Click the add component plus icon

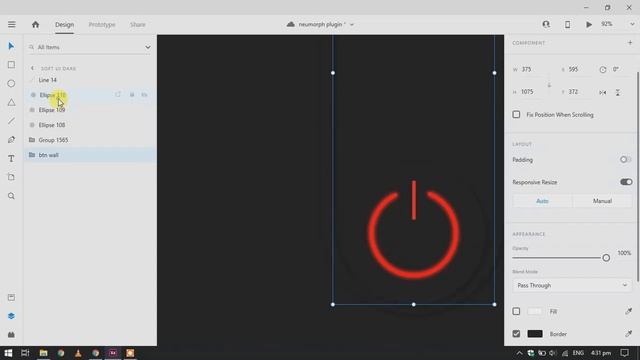630,42
